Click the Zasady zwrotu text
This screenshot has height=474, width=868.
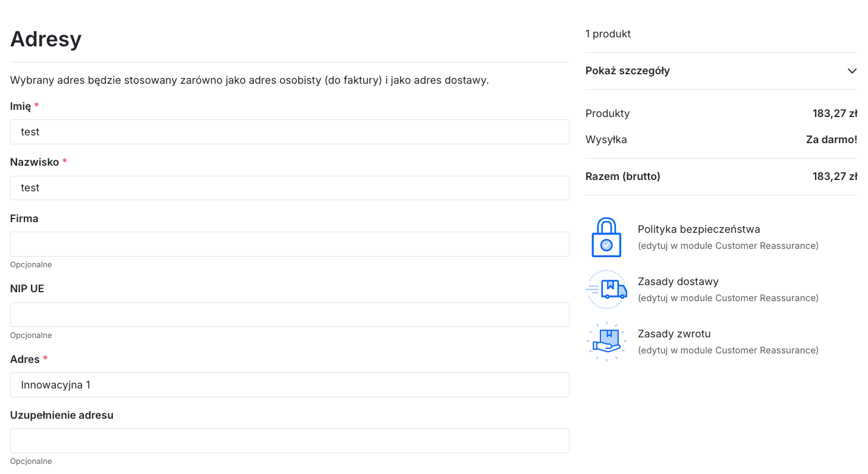coord(674,334)
